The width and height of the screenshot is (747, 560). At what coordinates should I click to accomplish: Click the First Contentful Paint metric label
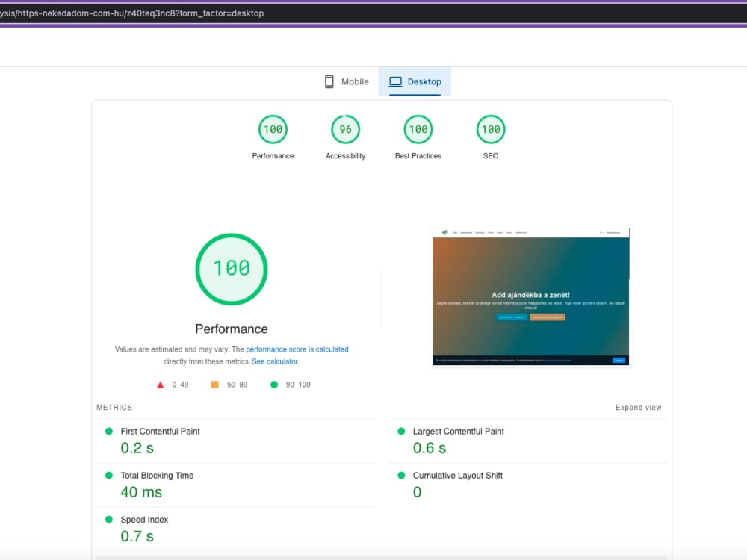[x=160, y=432]
